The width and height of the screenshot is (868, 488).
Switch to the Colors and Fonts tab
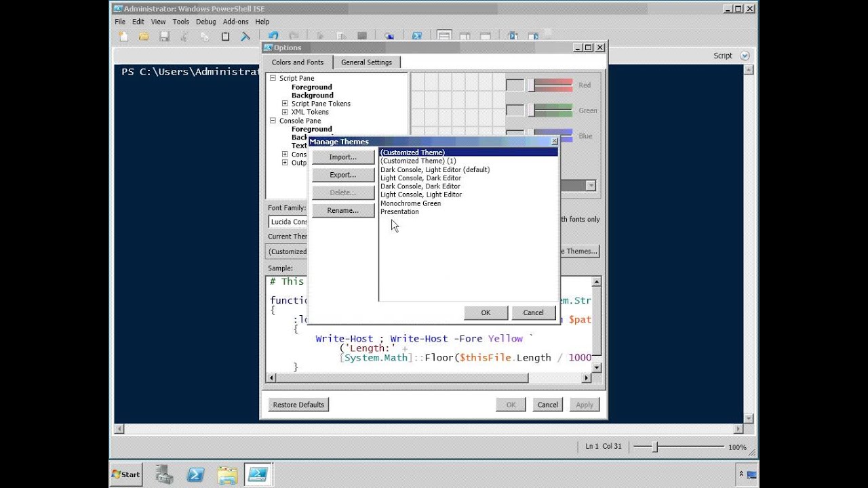(x=298, y=62)
